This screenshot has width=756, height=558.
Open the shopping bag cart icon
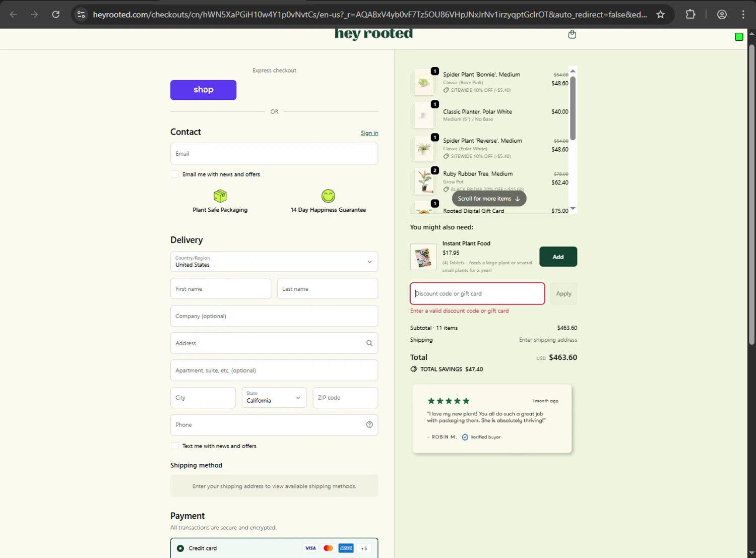(x=572, y=34)
